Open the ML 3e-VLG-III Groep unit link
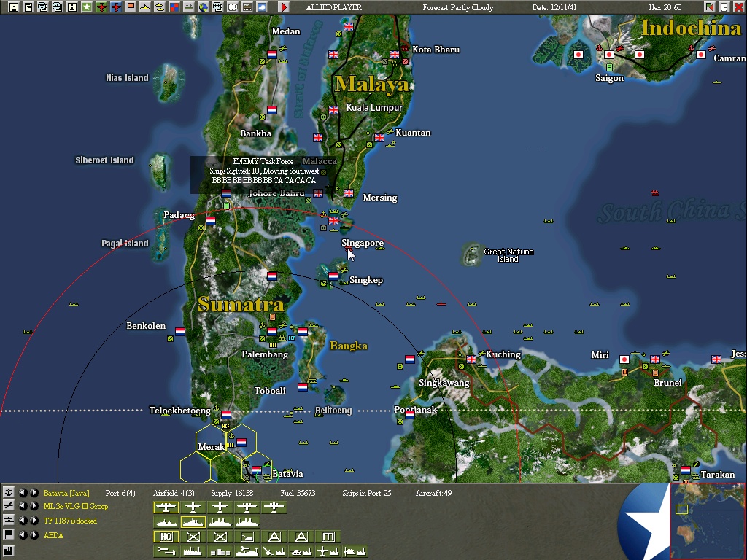This screenshot has height=560, width=747. (x=76, y=506)
